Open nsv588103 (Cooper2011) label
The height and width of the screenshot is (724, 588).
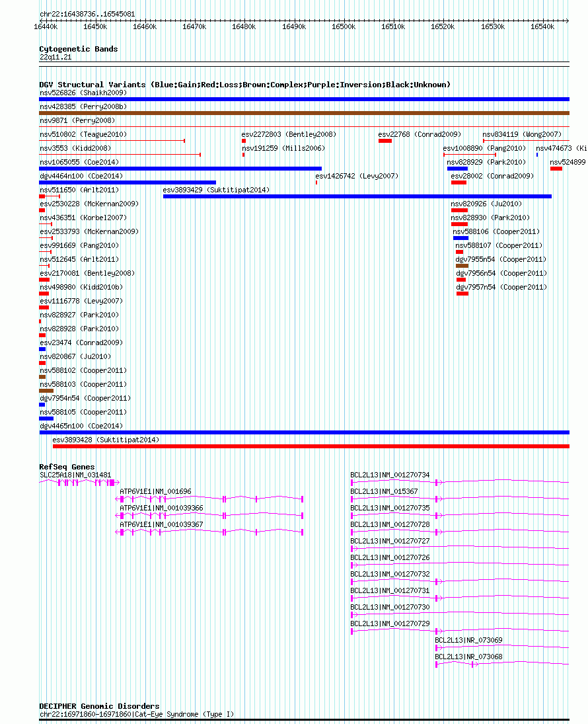point(83,383)
